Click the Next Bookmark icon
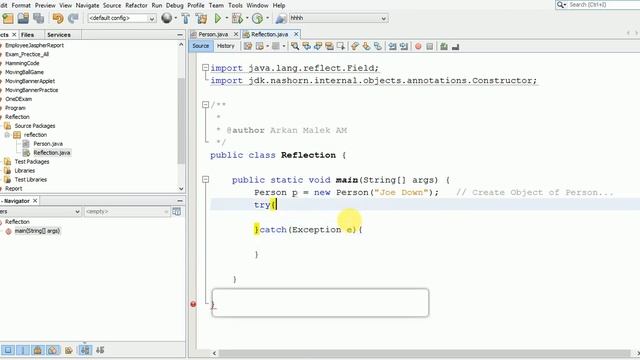Screen dimensions: 640x360 point(366,47)
